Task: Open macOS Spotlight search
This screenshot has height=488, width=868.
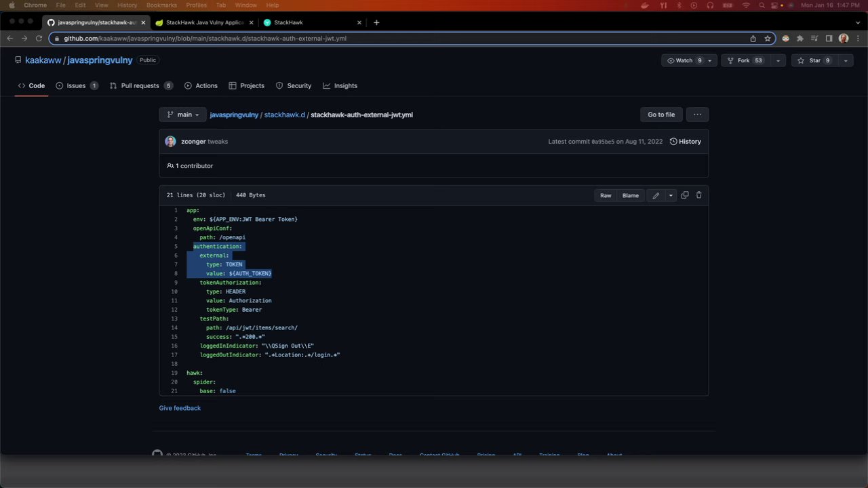Action: 762,5
